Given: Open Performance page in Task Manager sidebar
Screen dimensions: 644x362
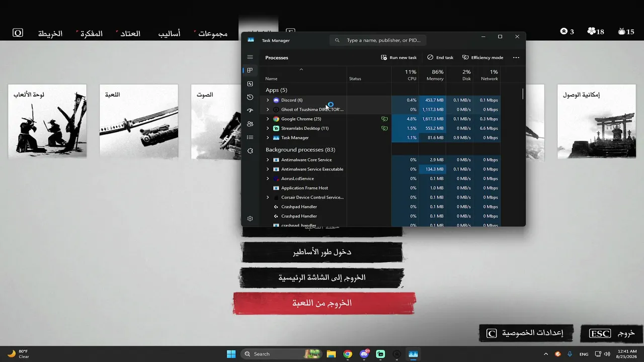Looking at the screenshot, I should (x=250, y=84).
